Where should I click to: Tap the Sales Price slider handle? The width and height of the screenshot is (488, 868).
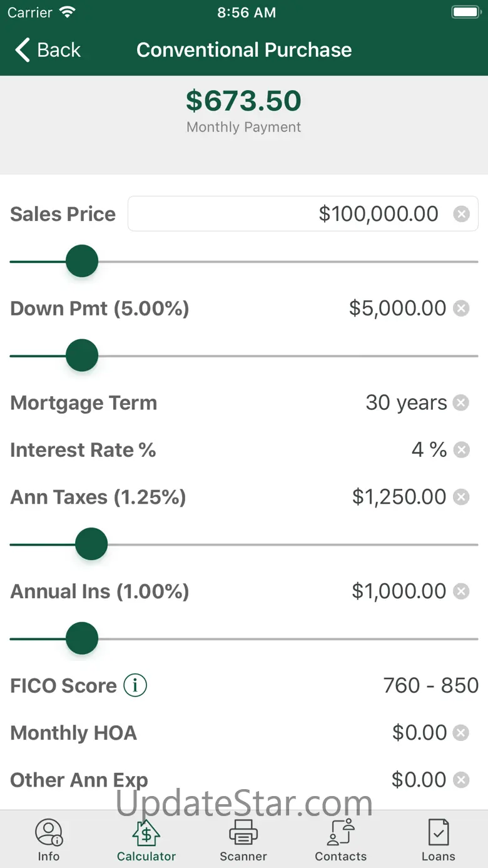coord(82,261)
